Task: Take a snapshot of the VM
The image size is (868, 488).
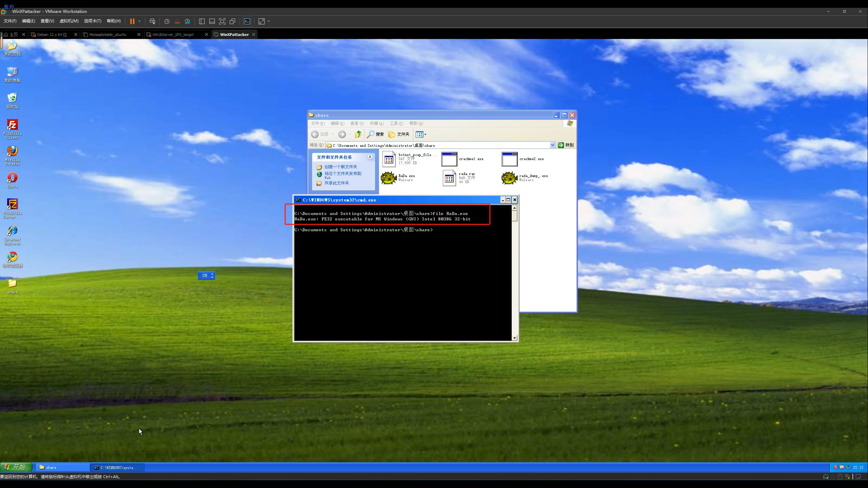Action: coord(166,21)
